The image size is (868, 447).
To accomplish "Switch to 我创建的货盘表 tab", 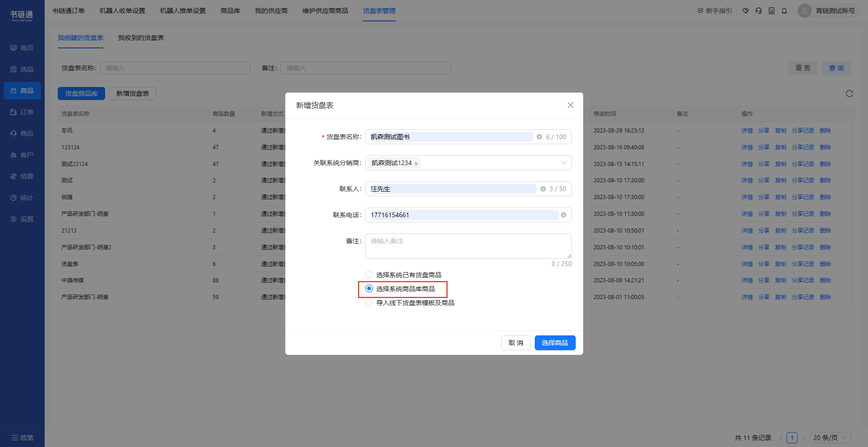I will pos(81,38).
